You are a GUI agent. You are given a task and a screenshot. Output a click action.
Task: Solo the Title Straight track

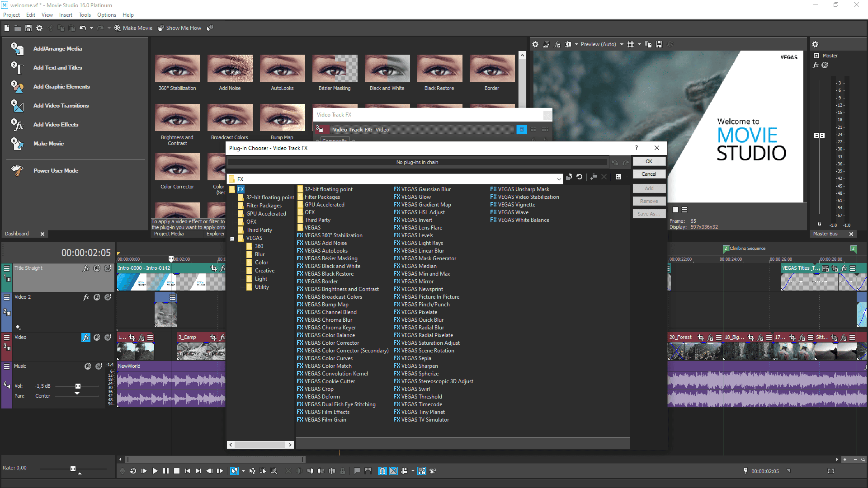pos(108,268)
